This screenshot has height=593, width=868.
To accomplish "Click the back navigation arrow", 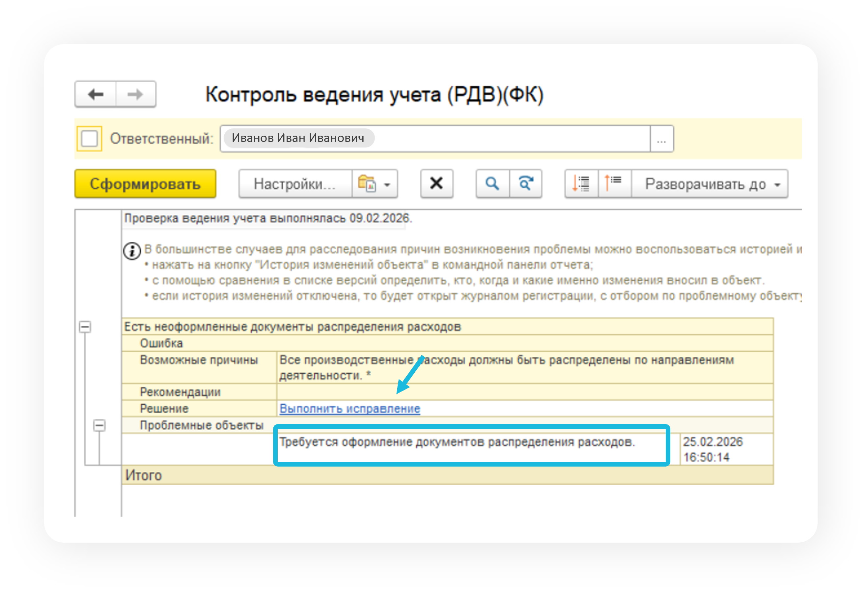I will coord(96,94).
